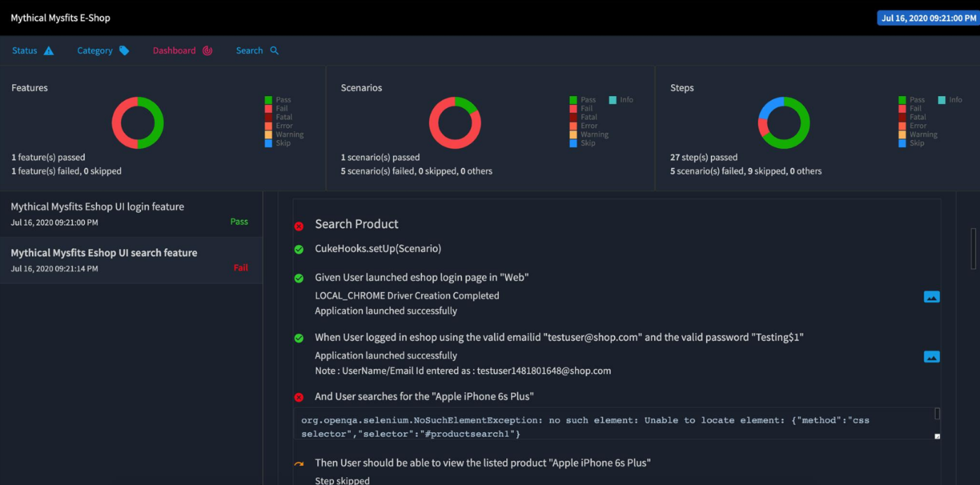
Task: Click the date time badge in header
Action: coord(928,18)
